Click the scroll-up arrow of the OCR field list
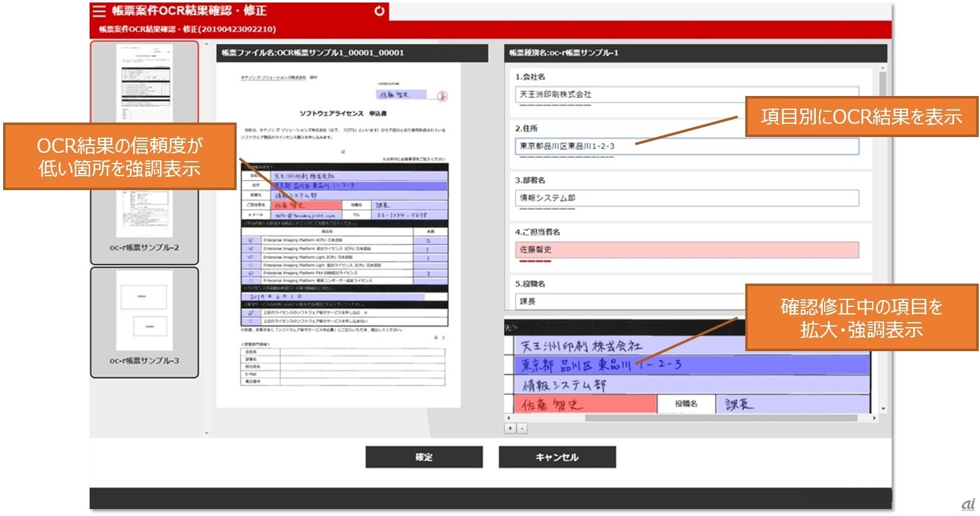This screenshot has width=980, height=516. click(883, 68)
